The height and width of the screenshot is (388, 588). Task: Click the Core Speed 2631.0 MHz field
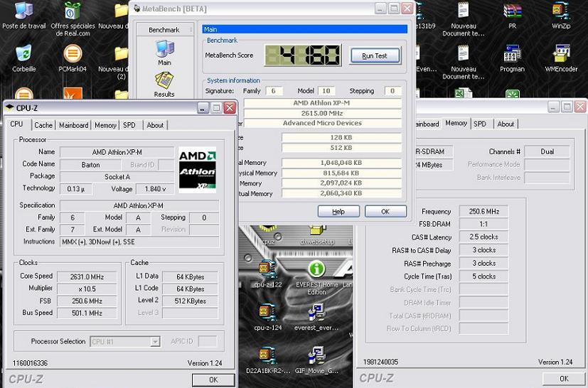87,277
